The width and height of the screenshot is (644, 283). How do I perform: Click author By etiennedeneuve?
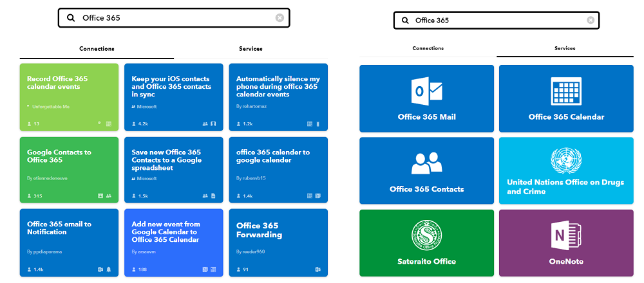47,178
